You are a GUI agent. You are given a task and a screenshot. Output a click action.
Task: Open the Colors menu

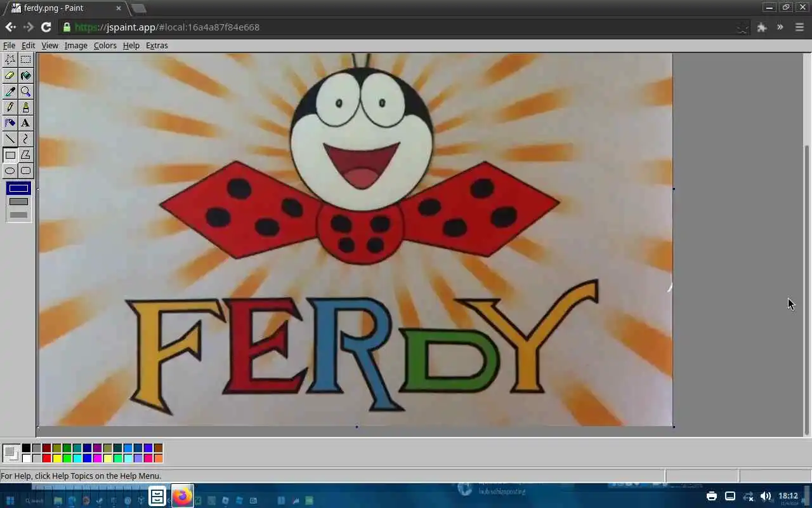point(105,46)
